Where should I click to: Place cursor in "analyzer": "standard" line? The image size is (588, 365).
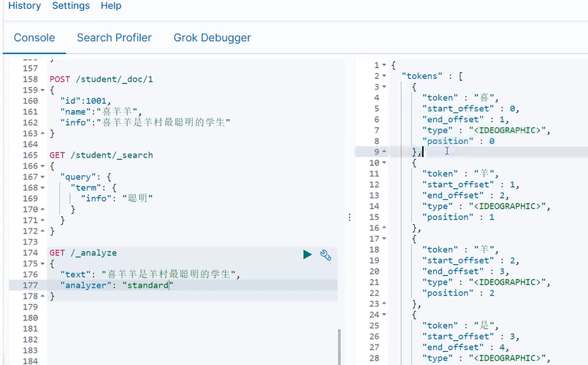117,285
